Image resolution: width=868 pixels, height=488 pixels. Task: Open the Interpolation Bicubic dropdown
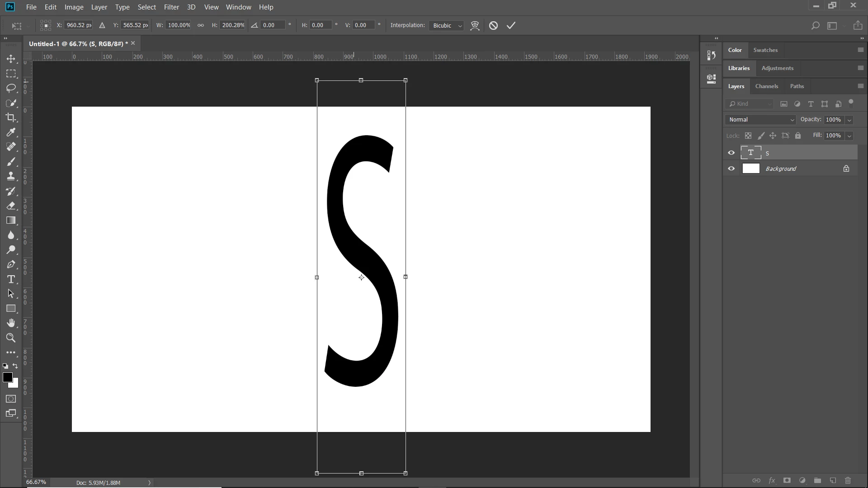coord(446,26)
